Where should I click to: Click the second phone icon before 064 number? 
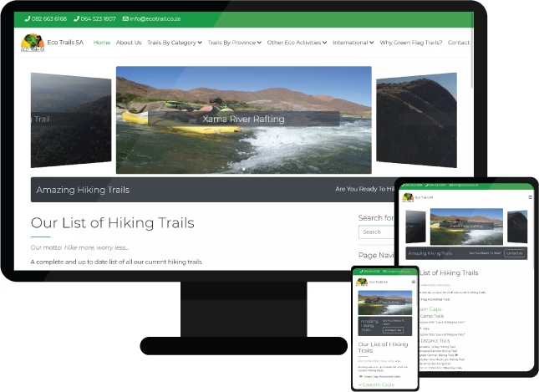pyautogui.click(x=77, y=18)
